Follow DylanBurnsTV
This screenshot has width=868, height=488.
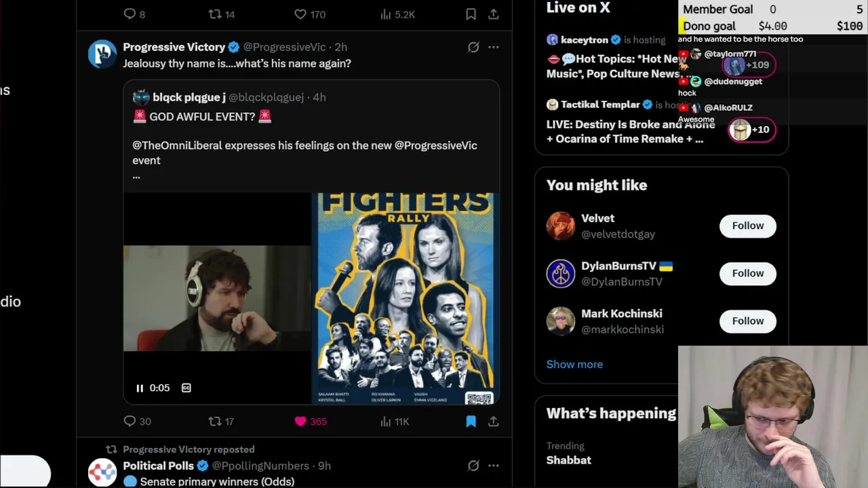pos(747,273)
